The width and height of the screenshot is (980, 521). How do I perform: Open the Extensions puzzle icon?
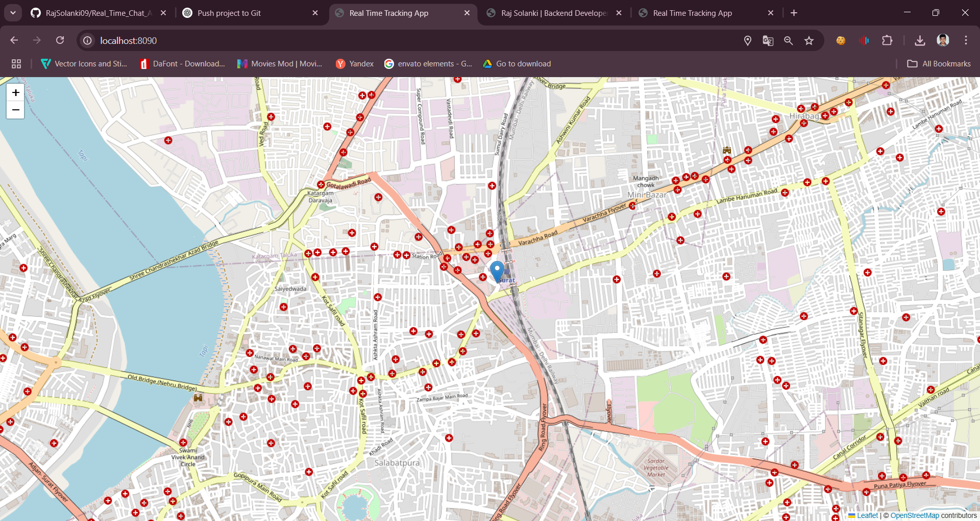888,40
